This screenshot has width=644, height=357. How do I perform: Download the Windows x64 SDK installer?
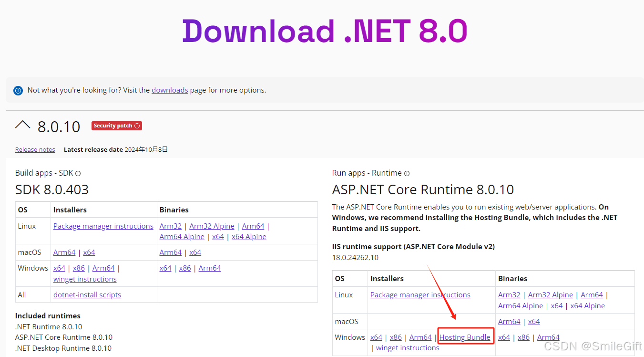[59, 268]
